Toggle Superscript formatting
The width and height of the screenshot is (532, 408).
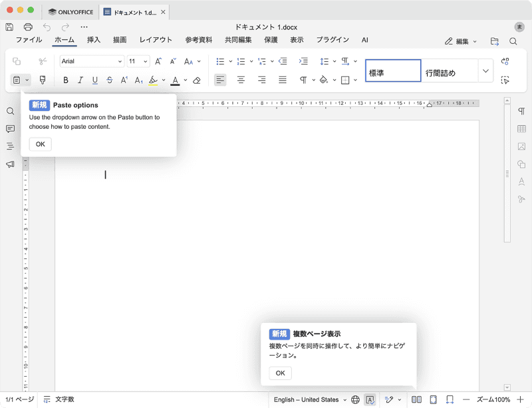[x=124, y=80]
